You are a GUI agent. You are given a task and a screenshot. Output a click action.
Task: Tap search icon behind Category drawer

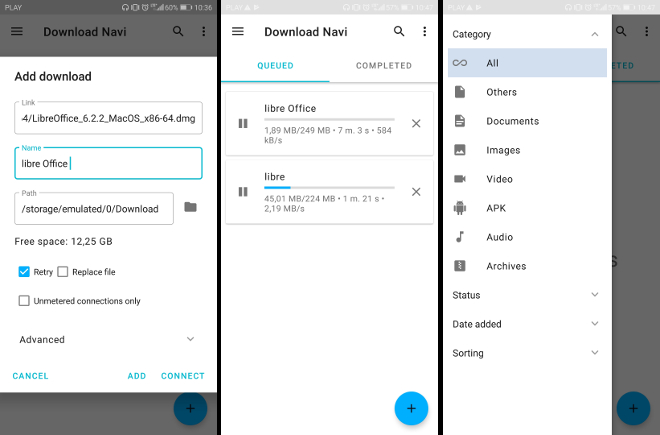621,31
